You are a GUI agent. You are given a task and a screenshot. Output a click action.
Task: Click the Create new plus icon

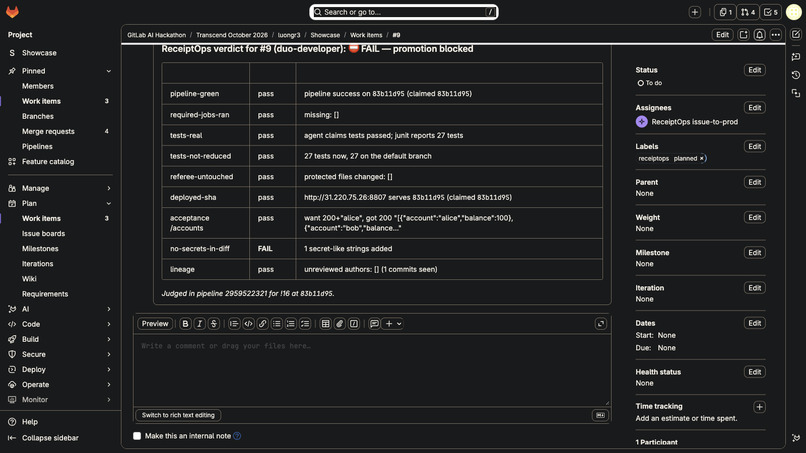[x=694, y=12]
